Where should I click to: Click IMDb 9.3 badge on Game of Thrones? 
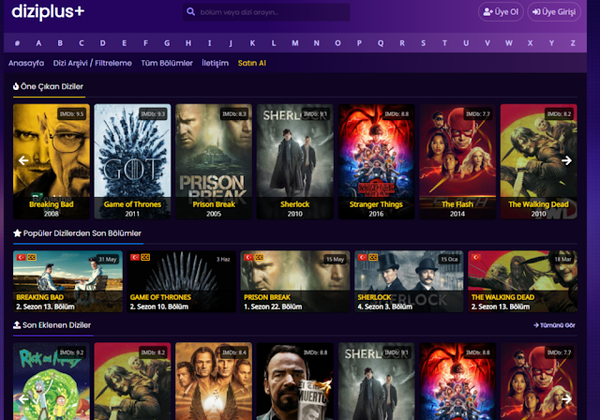click(x=153, y=114)
